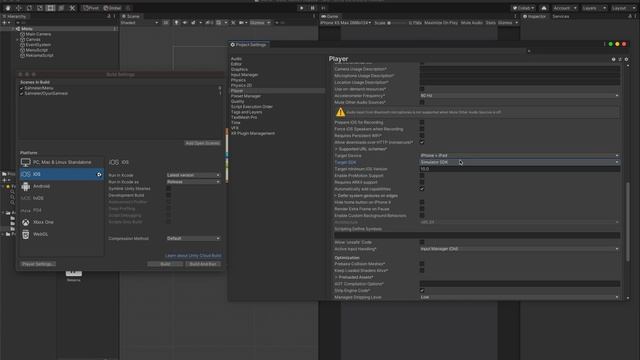This screenshot has height=360, width=640.
Task: Click the Hierarchy create plus button
Action: click(x=5, y=23)
